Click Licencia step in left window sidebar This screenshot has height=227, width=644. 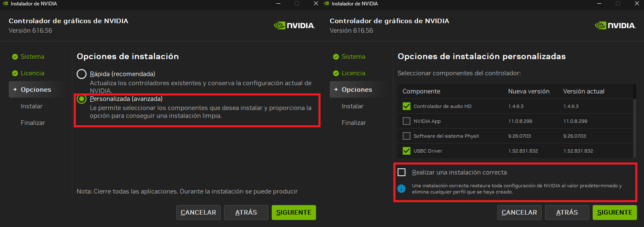(x=32, y=73)
